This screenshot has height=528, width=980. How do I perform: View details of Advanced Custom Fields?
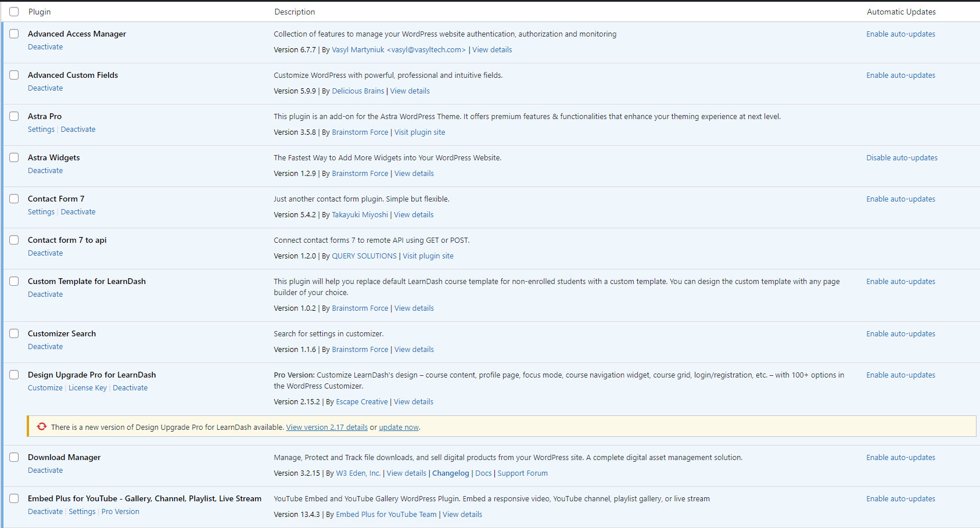tap(410, 91)
